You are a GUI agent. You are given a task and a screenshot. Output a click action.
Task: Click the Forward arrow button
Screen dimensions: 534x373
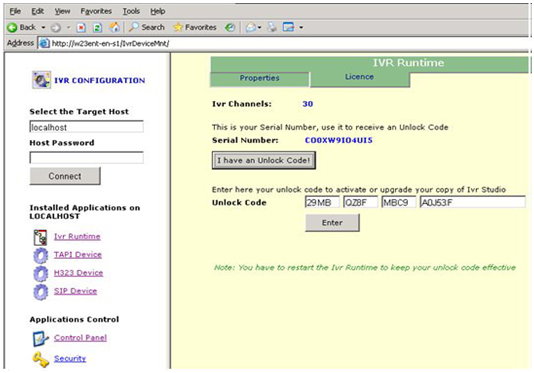coord(56,28)
